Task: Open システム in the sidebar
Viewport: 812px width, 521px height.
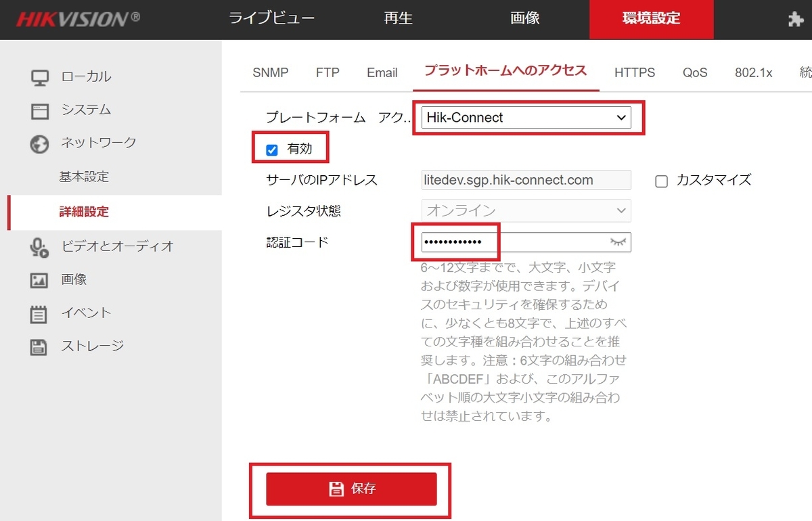Action: (x=86, y=110)
